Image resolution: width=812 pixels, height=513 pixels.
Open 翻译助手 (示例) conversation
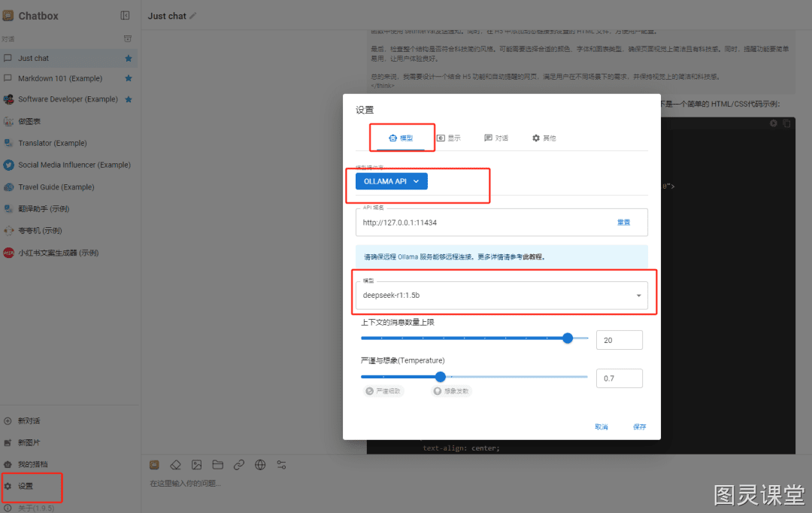point(69,209)
